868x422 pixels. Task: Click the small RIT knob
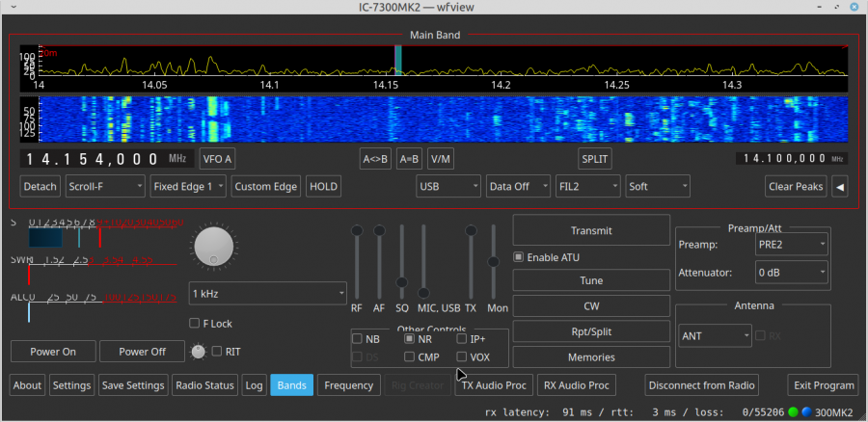coord(198,352)
